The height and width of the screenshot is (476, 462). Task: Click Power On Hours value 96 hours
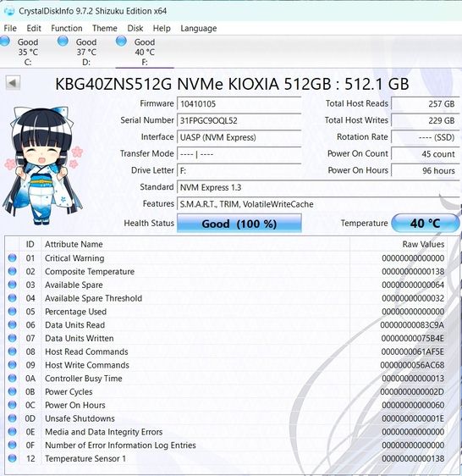coord(426,170)
